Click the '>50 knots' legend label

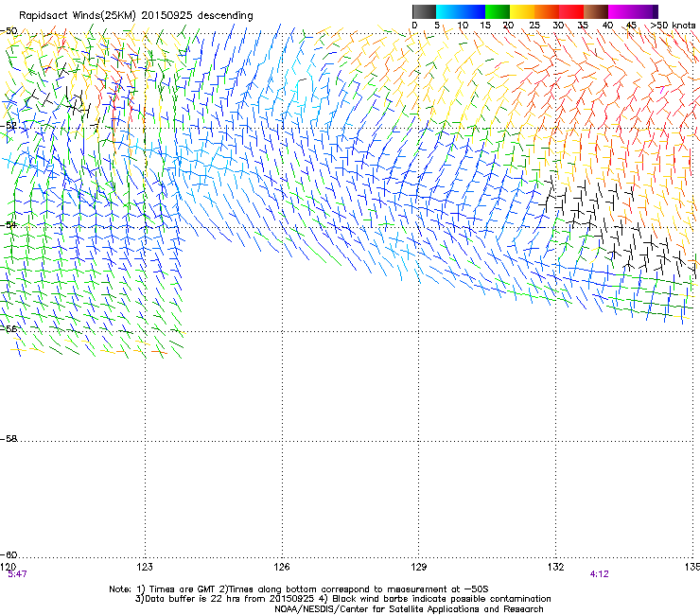point(673,26)
